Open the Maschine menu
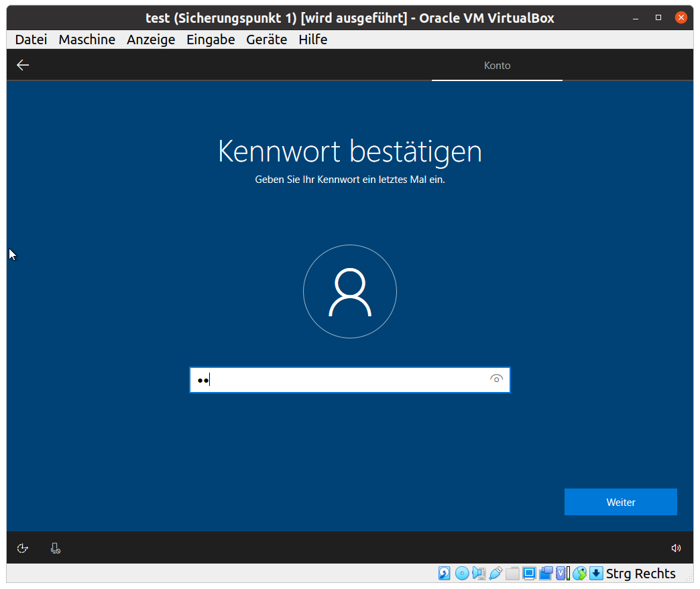The width and height of the screenshot is (700, 589). tap(87, 40)
